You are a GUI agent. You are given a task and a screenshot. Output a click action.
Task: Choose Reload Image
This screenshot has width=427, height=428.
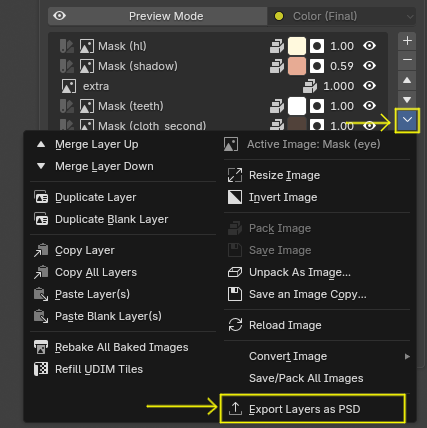tap(317, 325)
